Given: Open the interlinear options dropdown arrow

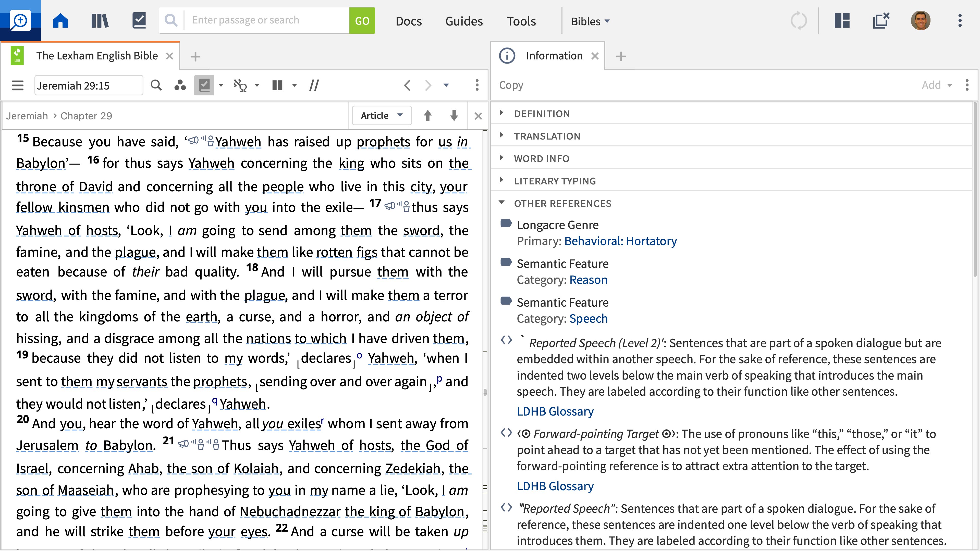Looking at the screenshot, I should pos(257,85).
